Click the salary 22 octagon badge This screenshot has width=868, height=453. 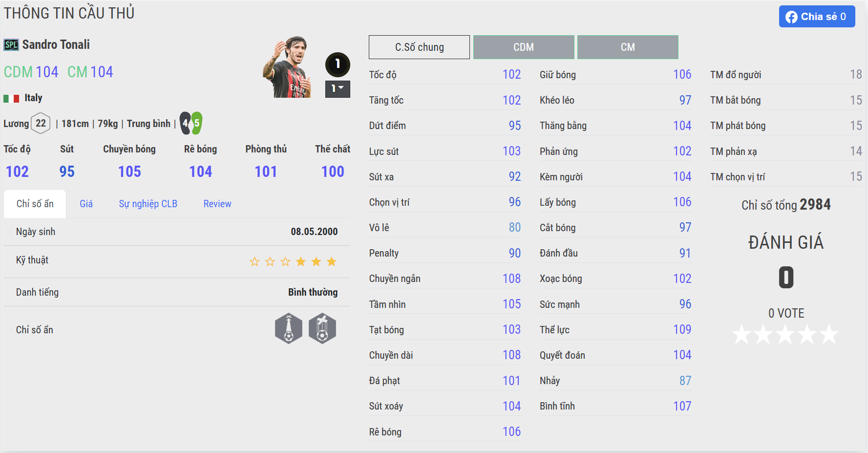[41, 123]
